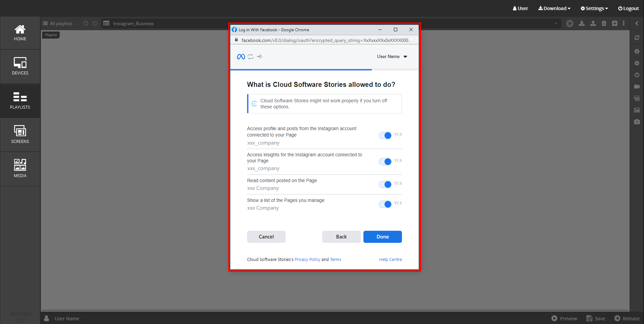Open the Privacy Policy link
Image resolution: width=644 pixels, height=324 pixels.
[307, 260]
